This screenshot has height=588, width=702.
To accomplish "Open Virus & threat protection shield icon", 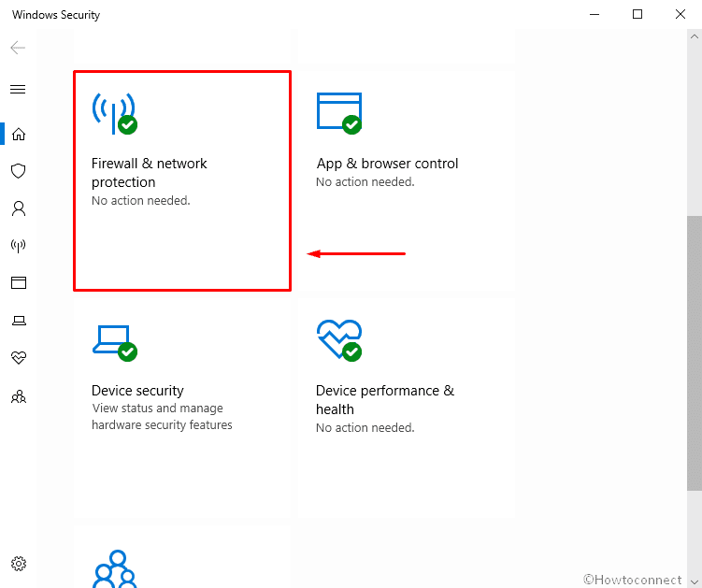I will tap(19, 171).
